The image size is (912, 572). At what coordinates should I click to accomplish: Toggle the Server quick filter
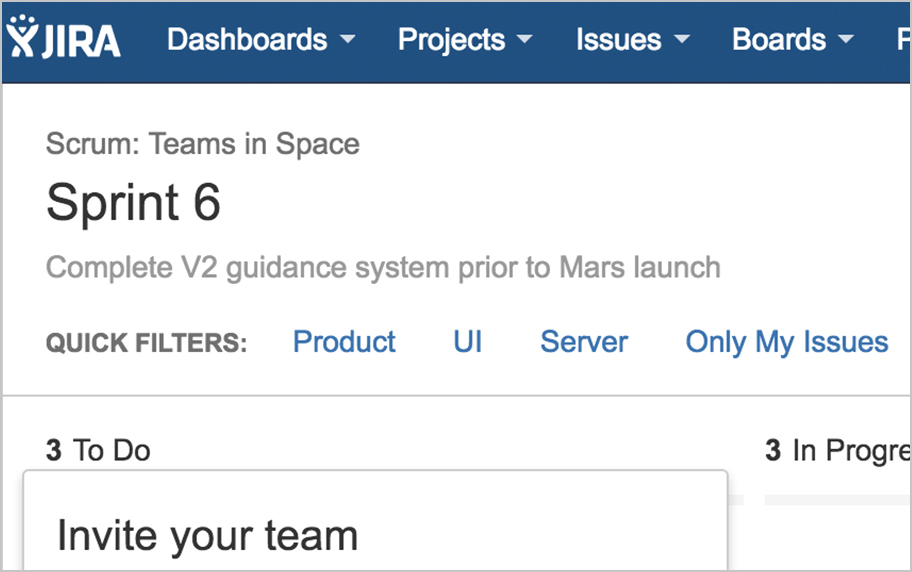coord(584,342)
